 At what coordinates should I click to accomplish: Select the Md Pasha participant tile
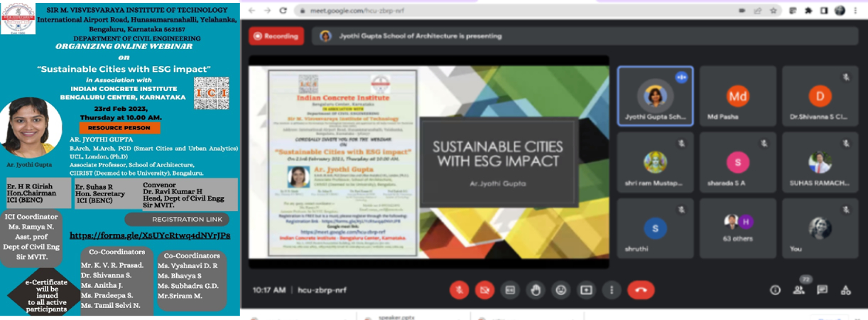tap(738, 96)
